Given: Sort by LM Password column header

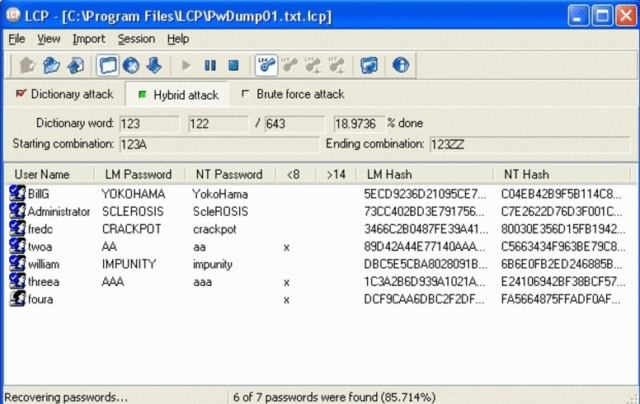Looking at the screenshot, I should [x=140, y=175].
